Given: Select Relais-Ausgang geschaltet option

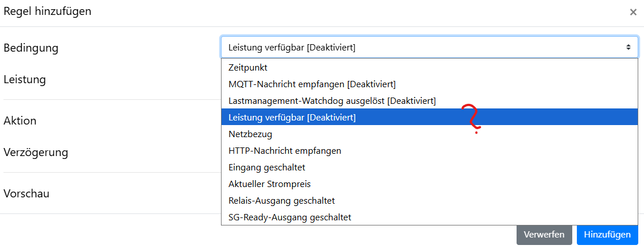Looking at the screenshot, I should [x=281, y=201].
